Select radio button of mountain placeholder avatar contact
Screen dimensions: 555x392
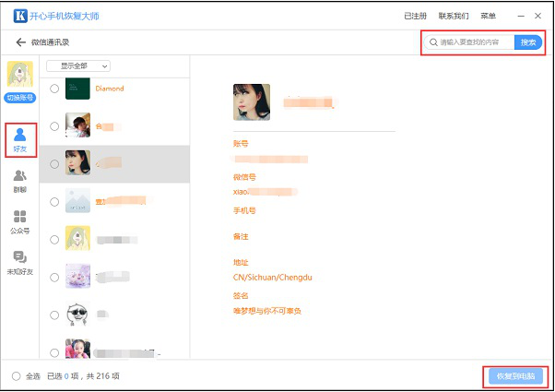[x=54, y=202]
